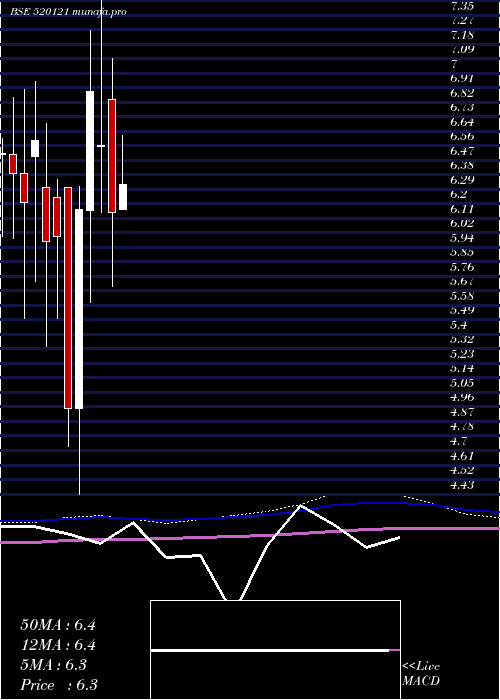Click the tall white candle reaching 6.82

click(90, 151)
